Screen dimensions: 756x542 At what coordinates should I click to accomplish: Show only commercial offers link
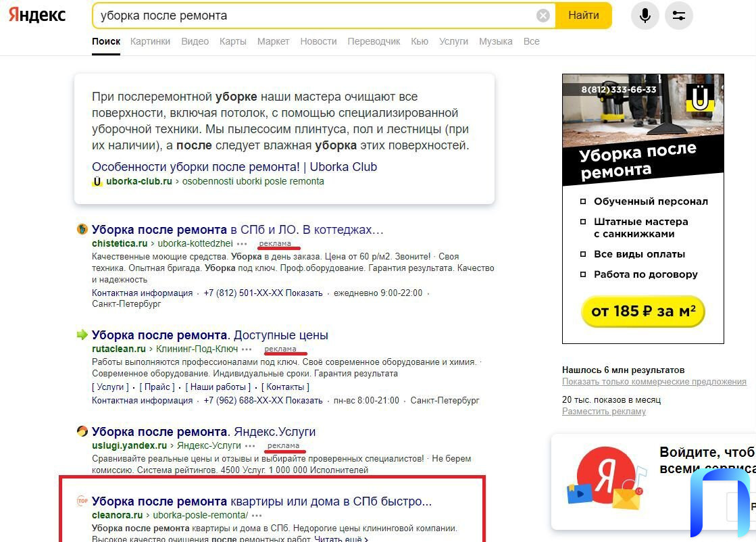(x=654, y=382)
